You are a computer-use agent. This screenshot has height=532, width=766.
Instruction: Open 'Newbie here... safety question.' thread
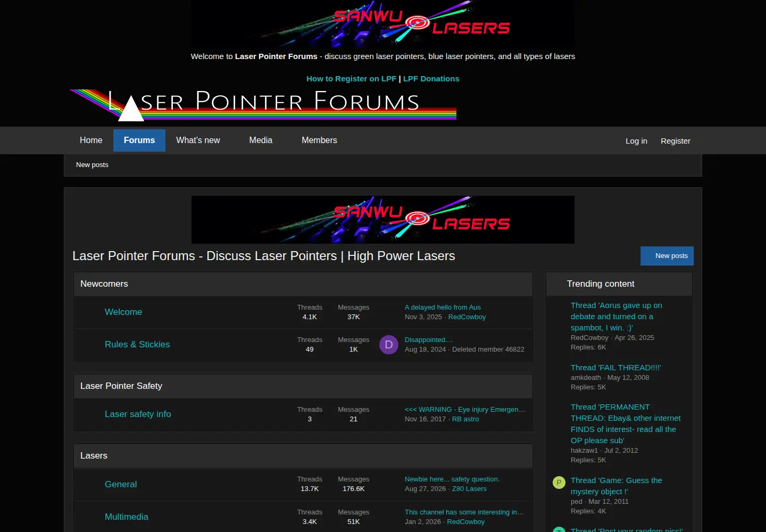[x=452, y=479]
